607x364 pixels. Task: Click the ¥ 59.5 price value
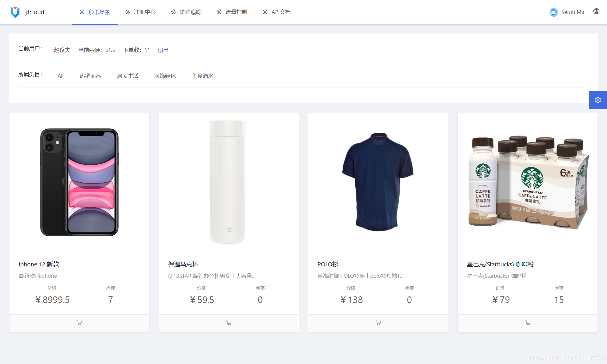(202, 300)
